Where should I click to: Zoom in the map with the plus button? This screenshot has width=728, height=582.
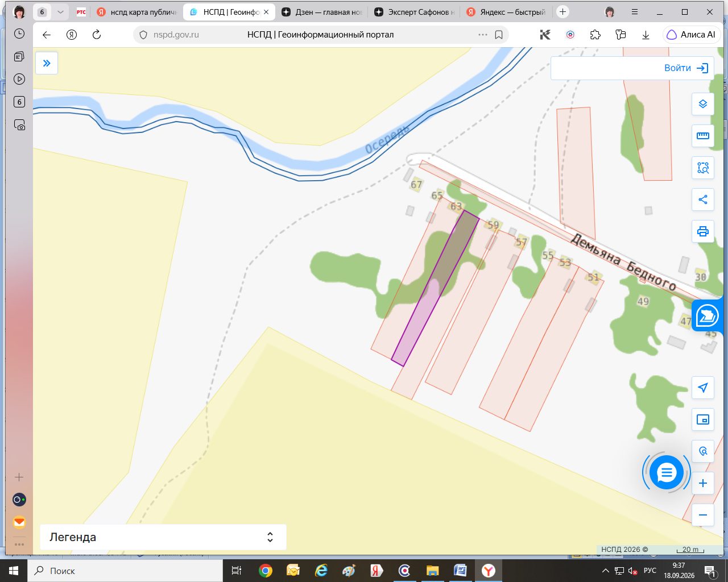tap(703, 483)
